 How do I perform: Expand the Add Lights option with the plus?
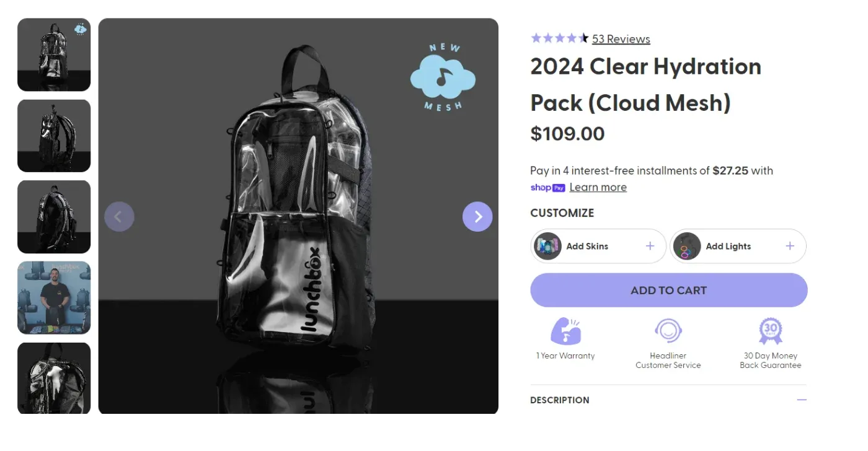tap(790, 246)
